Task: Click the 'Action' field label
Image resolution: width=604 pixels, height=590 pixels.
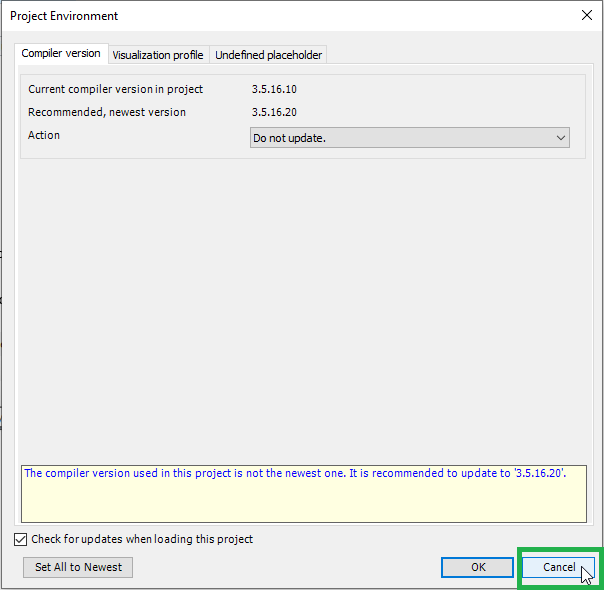Action: point(44,135)
